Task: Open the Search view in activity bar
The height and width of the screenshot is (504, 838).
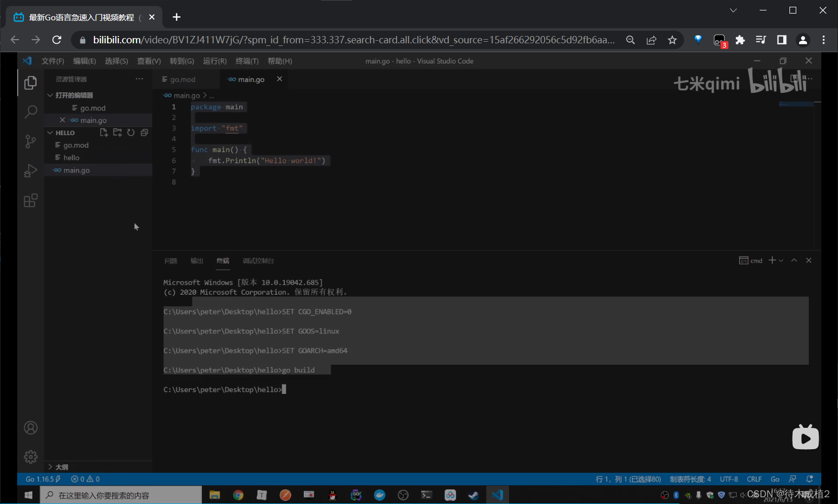Action: 31,112
